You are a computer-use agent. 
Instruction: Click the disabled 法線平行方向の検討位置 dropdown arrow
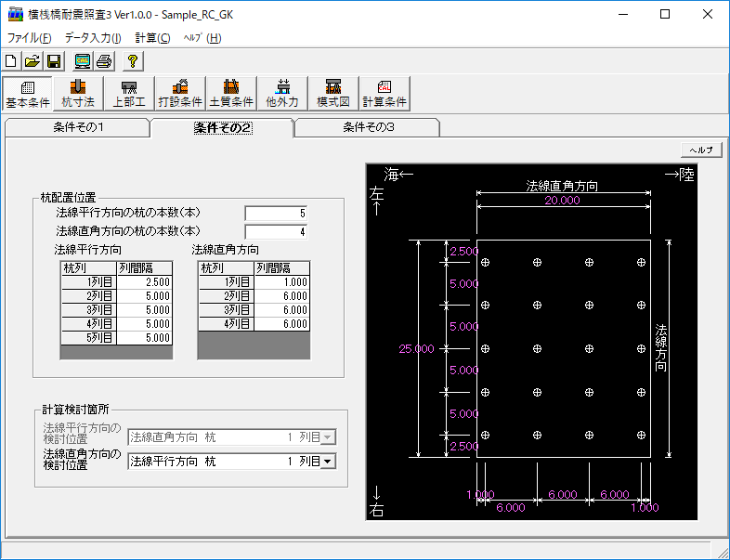coord(328,437)
